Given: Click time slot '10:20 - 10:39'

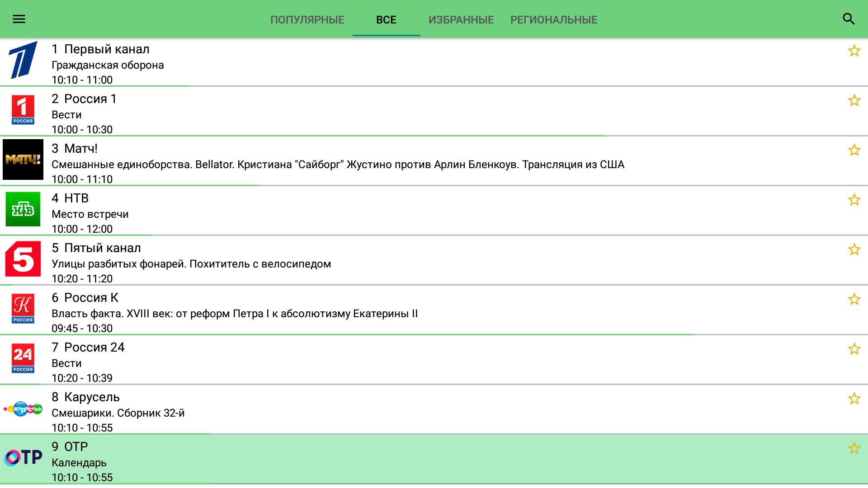Looking at the screenshot, I should tap(82, 378).
